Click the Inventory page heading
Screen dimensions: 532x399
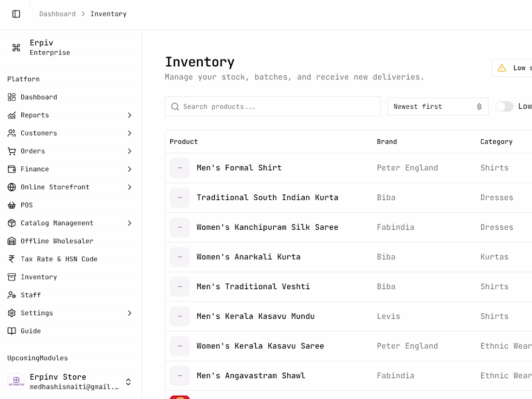coord(199,62)
